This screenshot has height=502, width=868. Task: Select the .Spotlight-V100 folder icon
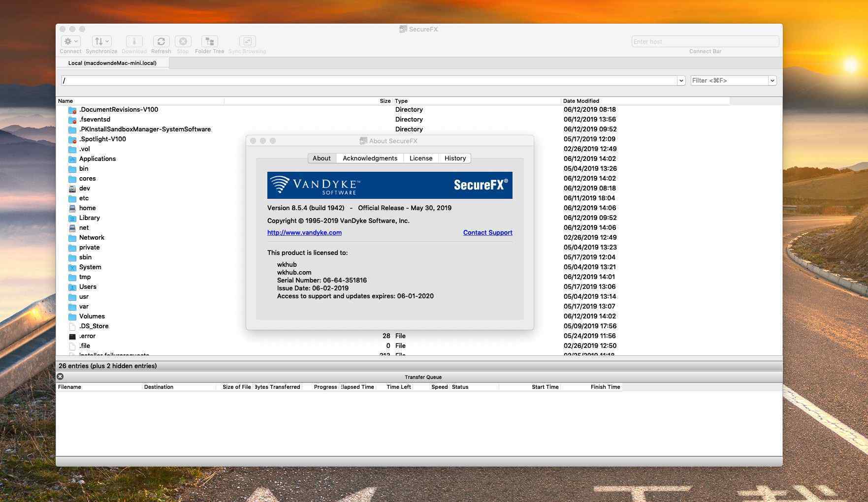[x=72, y=139]
